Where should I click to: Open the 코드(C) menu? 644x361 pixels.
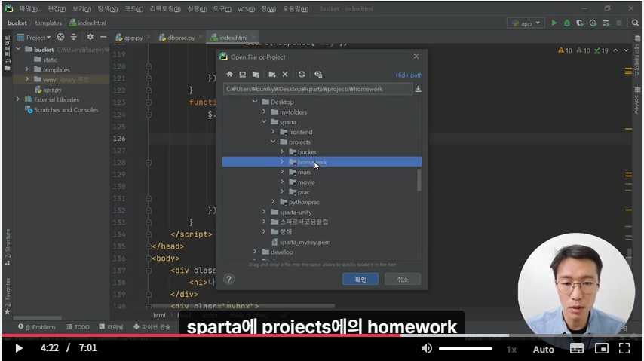click(x=133, y=8)
